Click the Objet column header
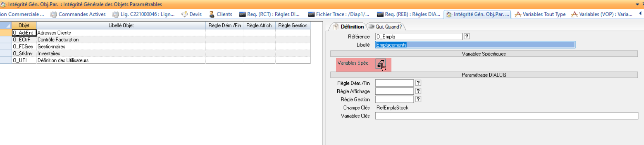Image resolution: width=644 pixels, height=145 pixels. (24, 25)
